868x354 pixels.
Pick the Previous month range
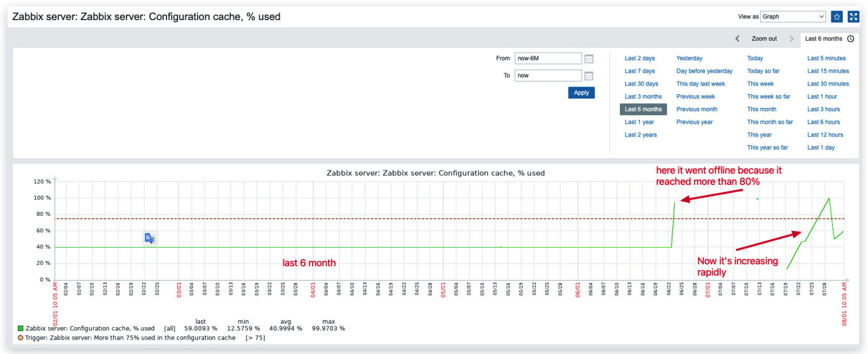[x=697, y=109]
